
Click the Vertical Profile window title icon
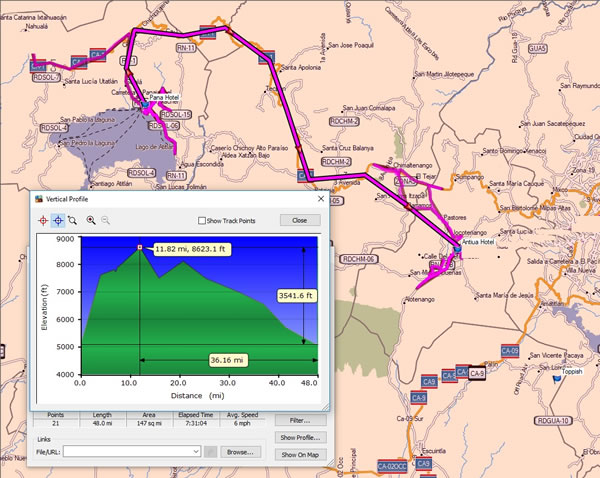39,199
